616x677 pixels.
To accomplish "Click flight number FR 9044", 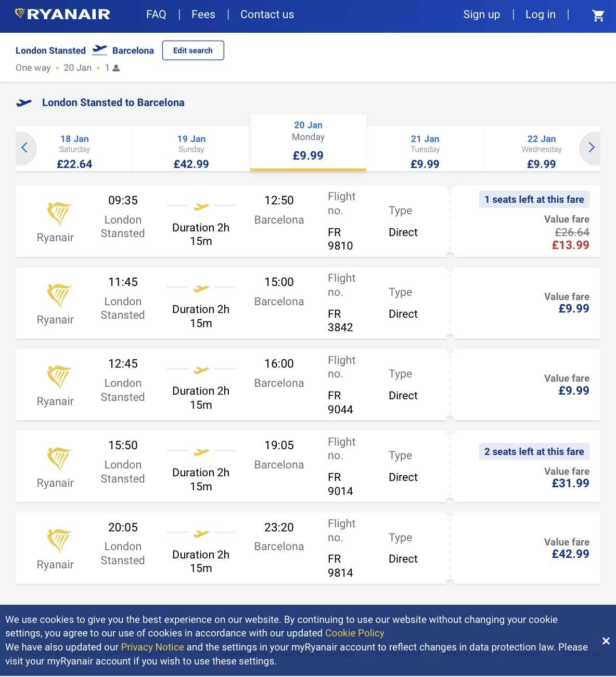I will (340, 402).
